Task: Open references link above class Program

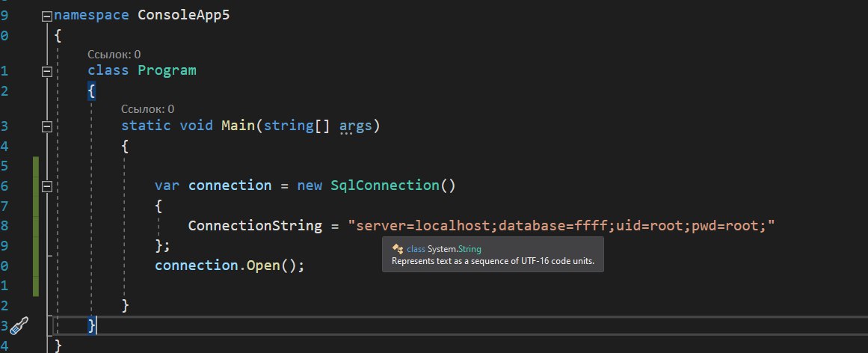Action: (x=114, y=54)
